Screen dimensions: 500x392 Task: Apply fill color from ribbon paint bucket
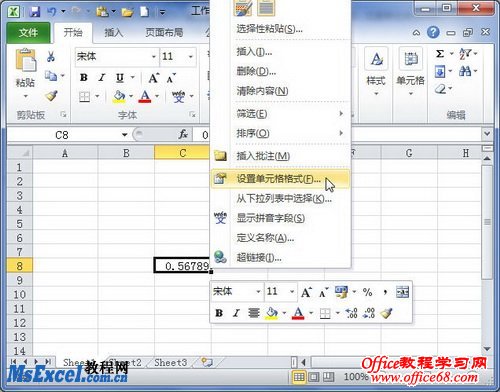pos(119,97)
